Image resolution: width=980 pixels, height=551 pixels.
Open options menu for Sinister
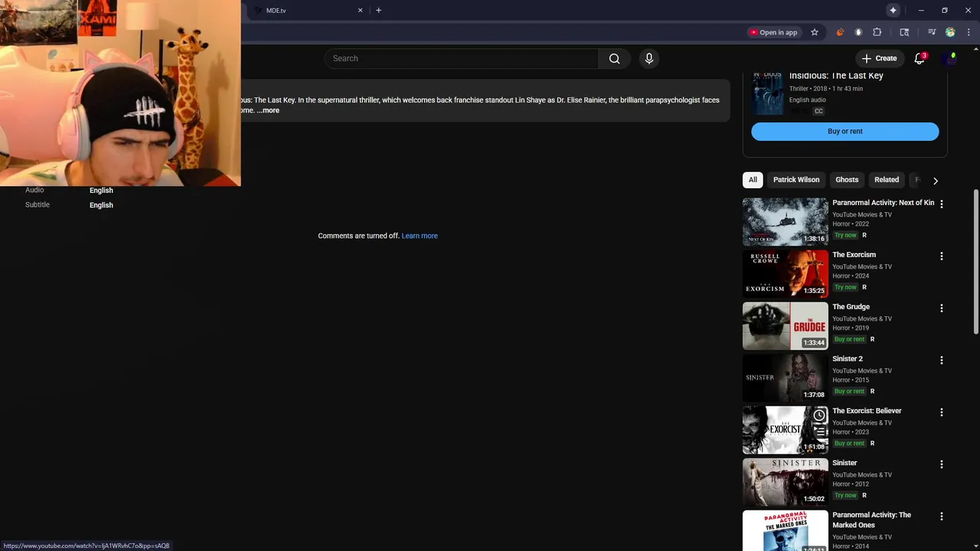coord(942,464)
